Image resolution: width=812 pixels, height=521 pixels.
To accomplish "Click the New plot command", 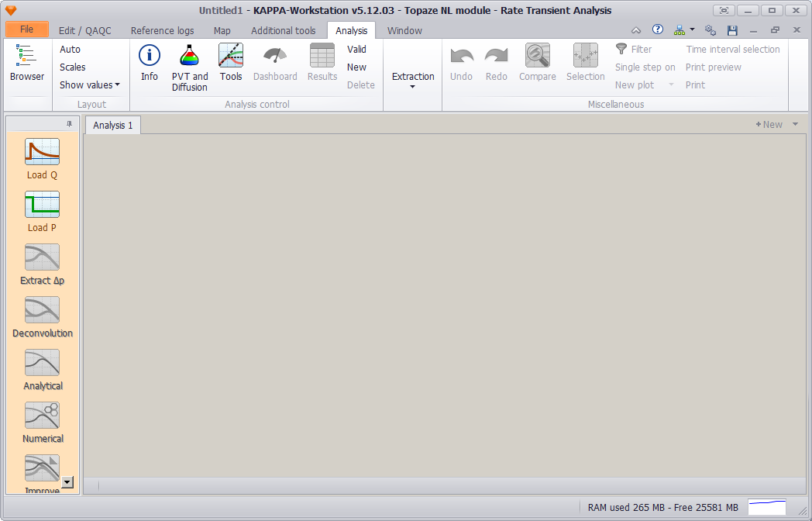I will (x=635, y=85).
